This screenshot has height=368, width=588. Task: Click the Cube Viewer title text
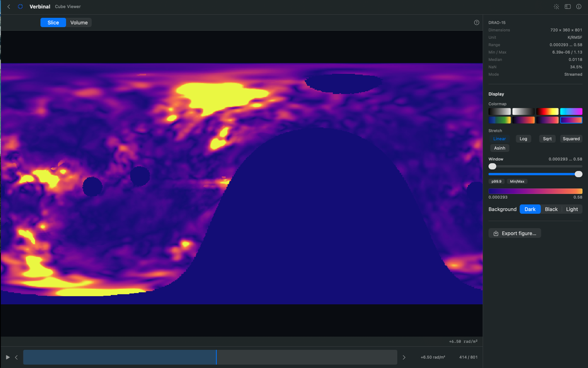[68, 7]
